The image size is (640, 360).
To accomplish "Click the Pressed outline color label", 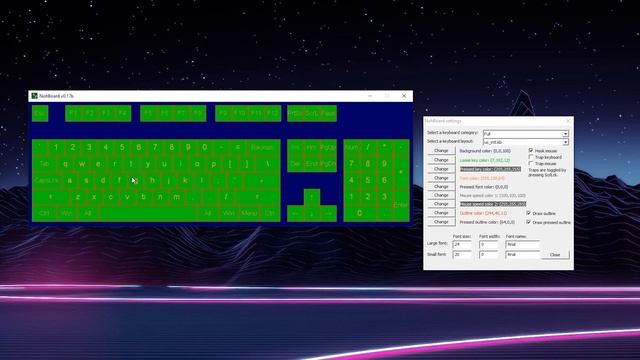I will coord(487,222).
